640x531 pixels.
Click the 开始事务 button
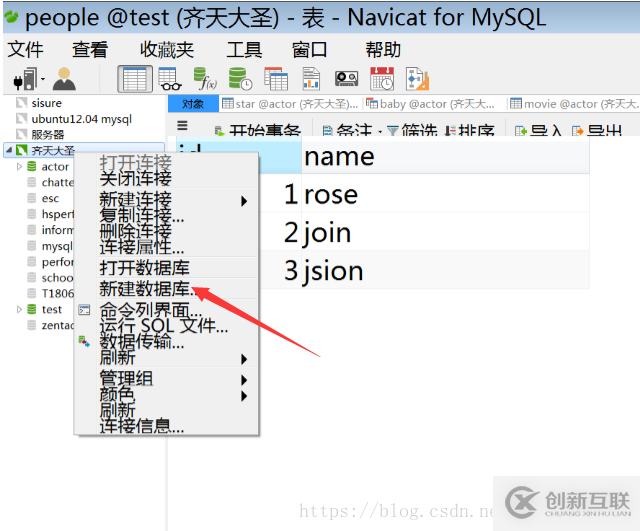click(258, 131)
